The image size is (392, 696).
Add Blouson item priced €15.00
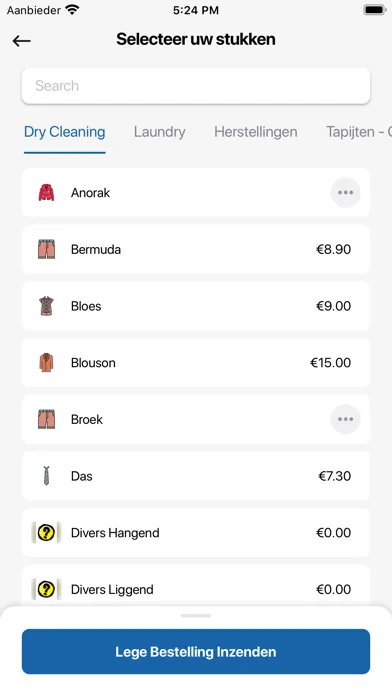[196, 363]
